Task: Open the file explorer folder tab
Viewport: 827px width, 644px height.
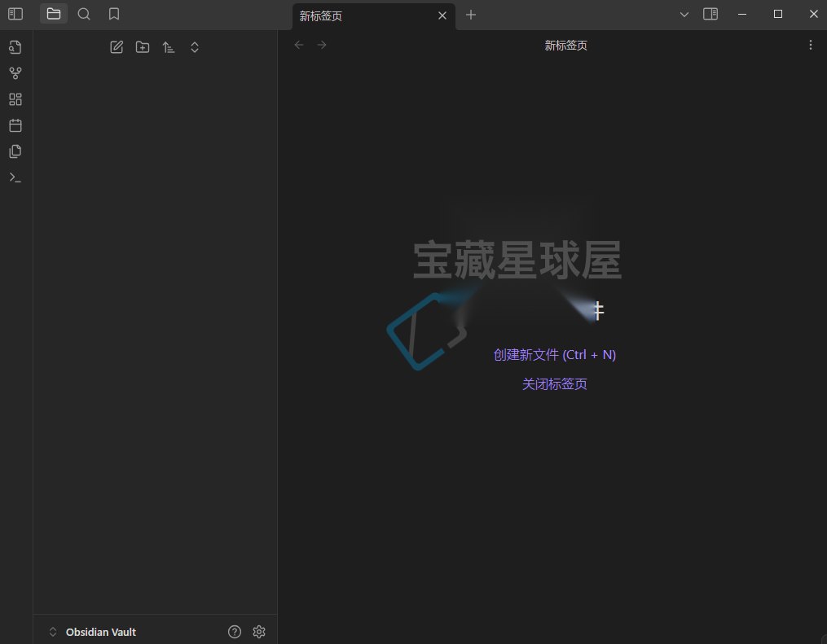Action: coord(54,14)
